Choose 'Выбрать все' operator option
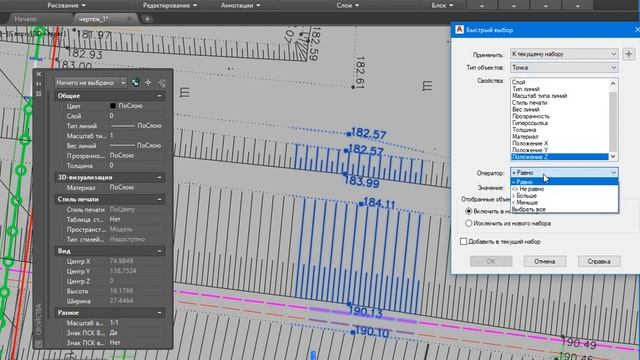Screen dimensions: 640x360 564,209
